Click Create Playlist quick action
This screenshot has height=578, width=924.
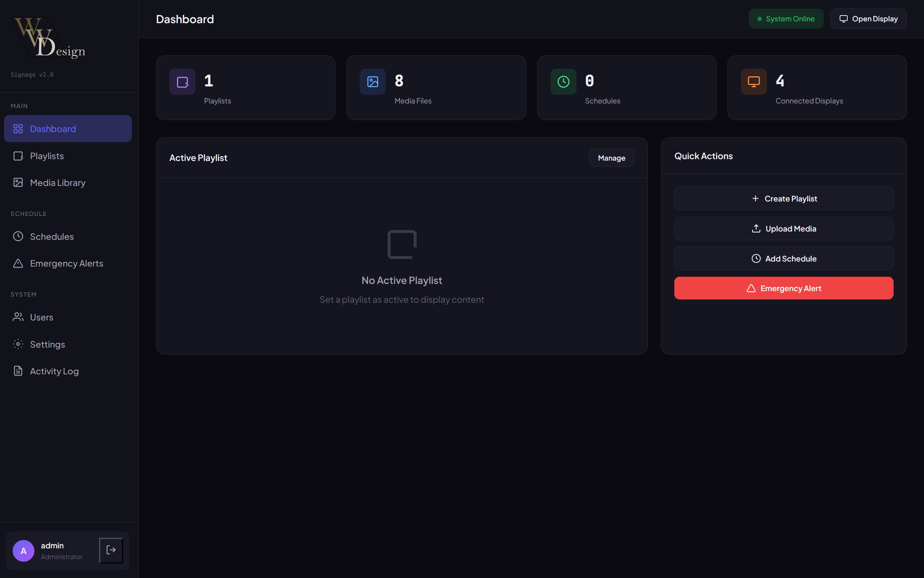(784, 199)
